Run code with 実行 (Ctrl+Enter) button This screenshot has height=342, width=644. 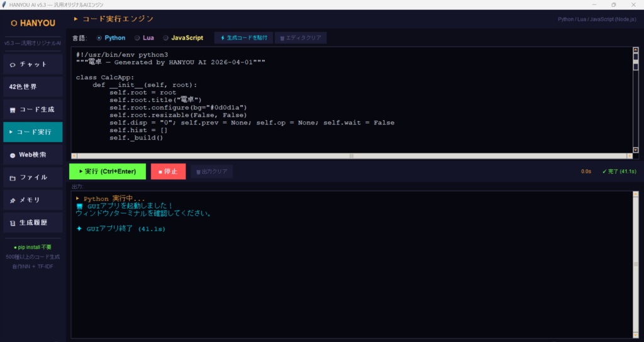tap(108, 172)
